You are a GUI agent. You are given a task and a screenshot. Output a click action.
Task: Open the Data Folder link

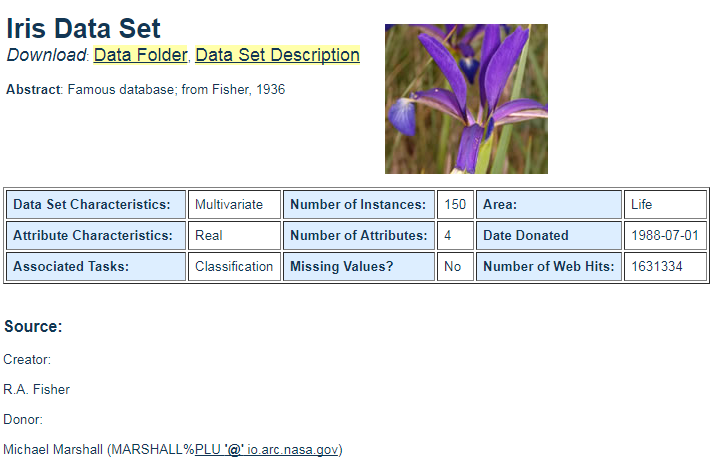tap(140, 55)
